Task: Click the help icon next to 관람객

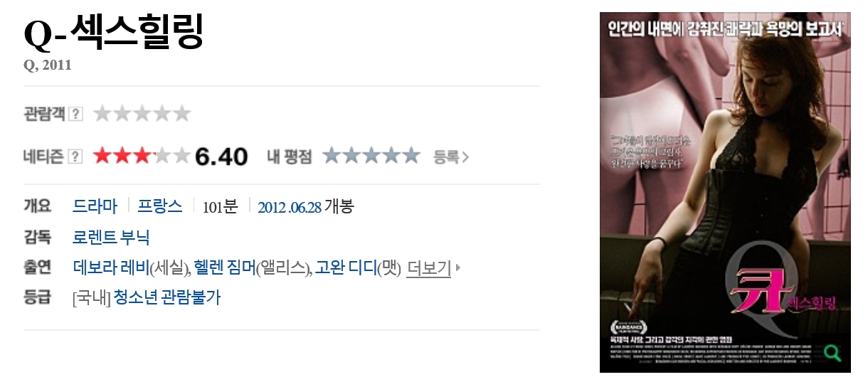Action: click(76, 114)
